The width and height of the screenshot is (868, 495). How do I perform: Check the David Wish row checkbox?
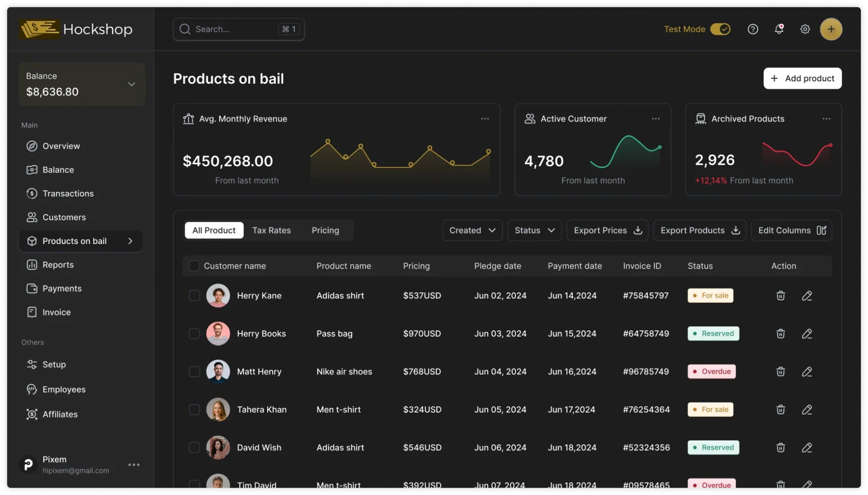click(194, 447)
